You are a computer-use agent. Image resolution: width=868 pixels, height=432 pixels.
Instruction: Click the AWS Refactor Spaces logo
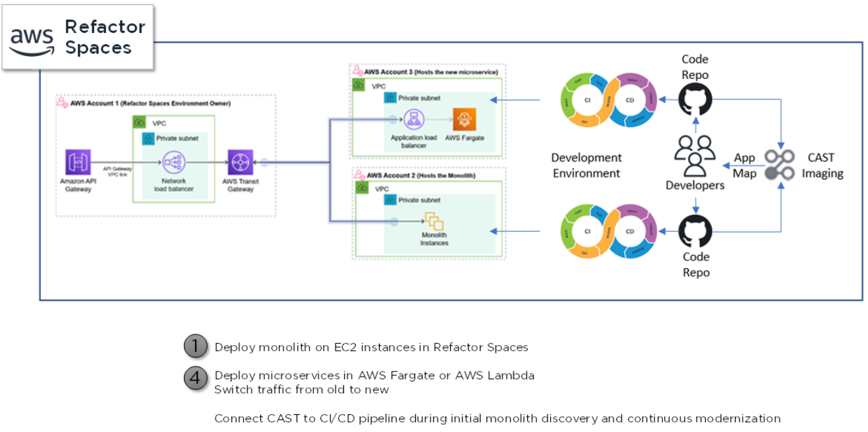click(78, 37)
